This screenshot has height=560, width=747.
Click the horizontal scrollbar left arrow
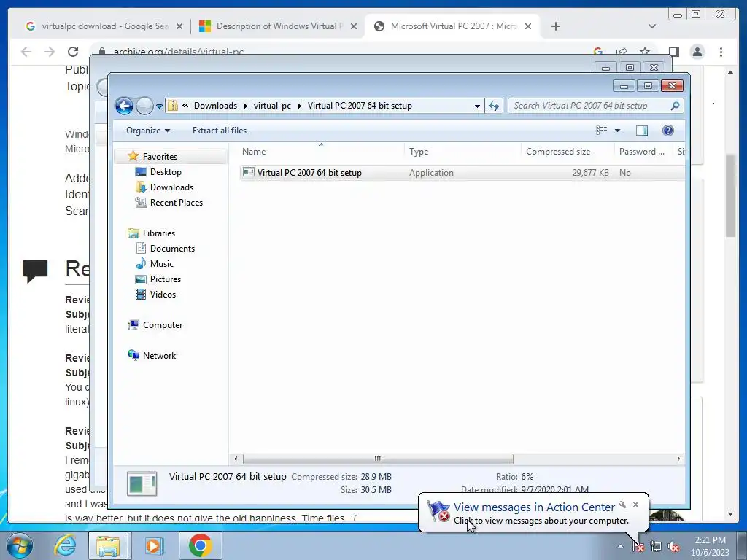[x=236, y=459]
